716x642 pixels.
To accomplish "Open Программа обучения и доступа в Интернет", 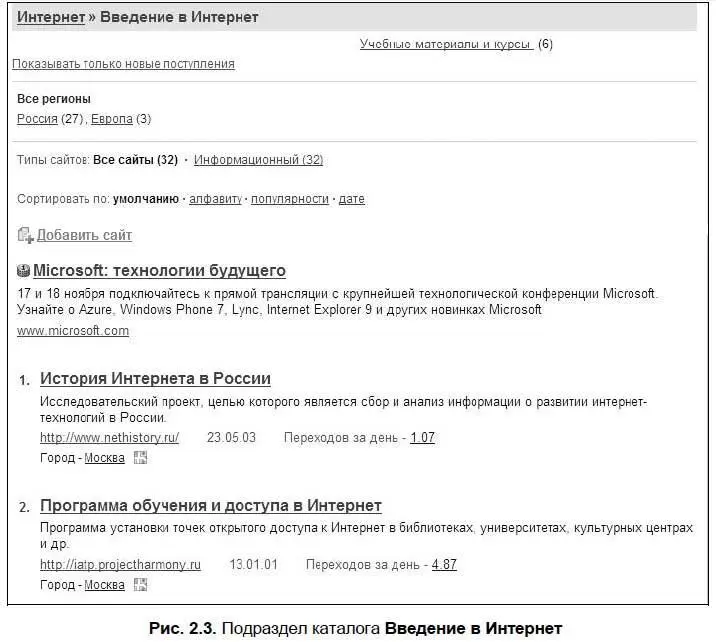I will coord(210,506).
